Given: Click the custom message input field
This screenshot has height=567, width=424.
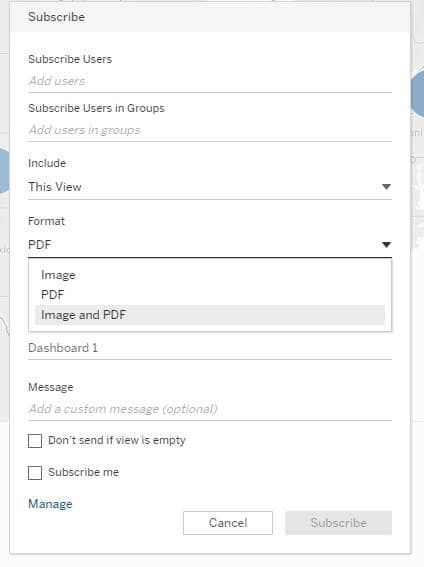Looking at the screenshot, I should tap(210, 409).
